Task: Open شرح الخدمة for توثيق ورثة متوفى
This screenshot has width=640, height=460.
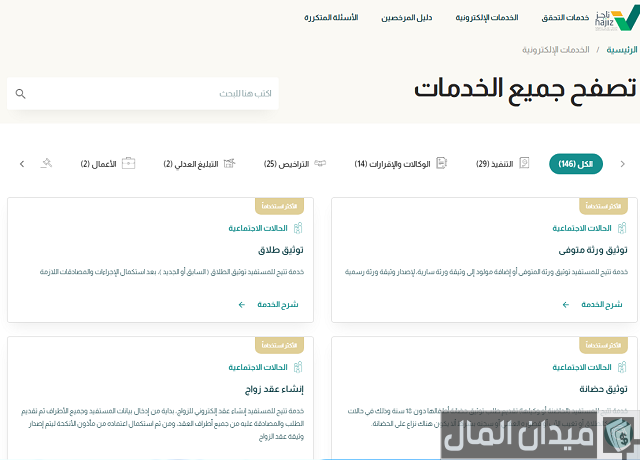Action: coord(602,304)
